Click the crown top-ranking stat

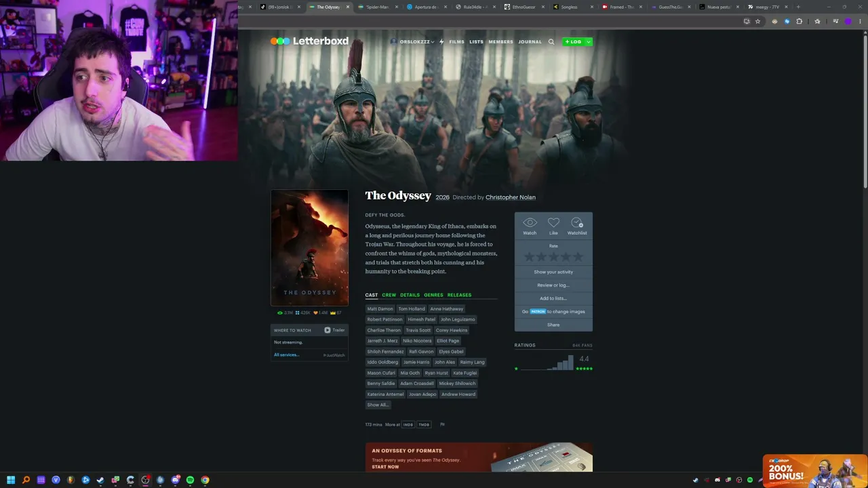(335, 312)
